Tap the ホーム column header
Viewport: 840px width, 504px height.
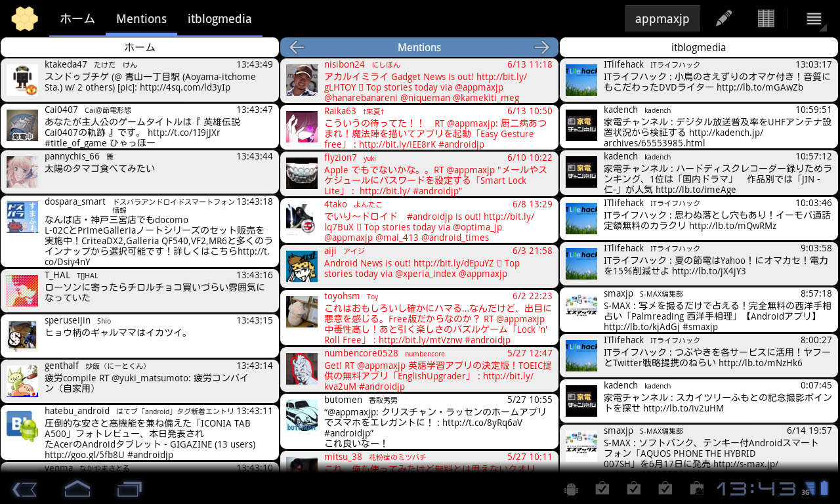pos(140,47)
